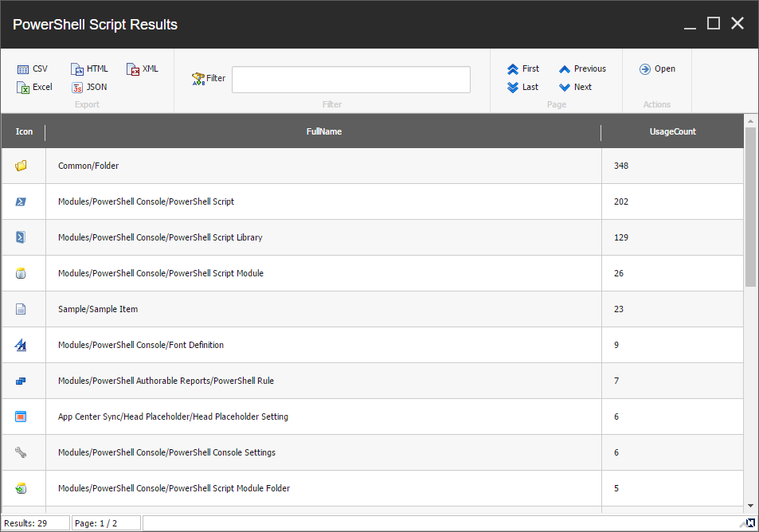This screenshot has width=759, height=532.
Task: Click the Results: 29 status text
Action: point(25,523)
